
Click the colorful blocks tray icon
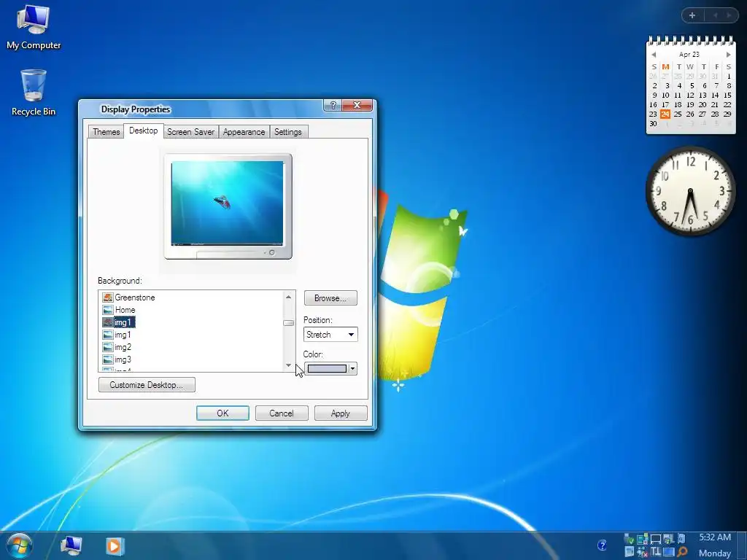pyautogui.click(x=642, y=539)
